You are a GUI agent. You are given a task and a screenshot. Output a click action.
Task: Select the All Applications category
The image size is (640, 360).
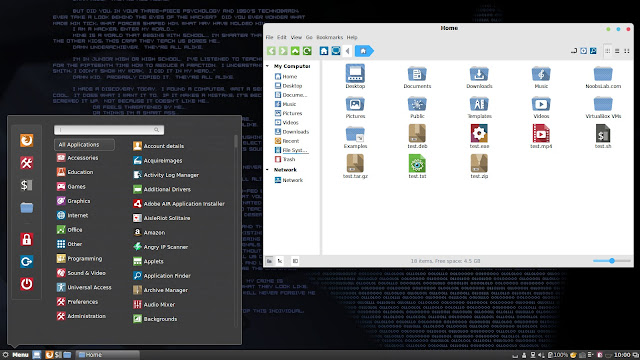(x=84, y=144)
